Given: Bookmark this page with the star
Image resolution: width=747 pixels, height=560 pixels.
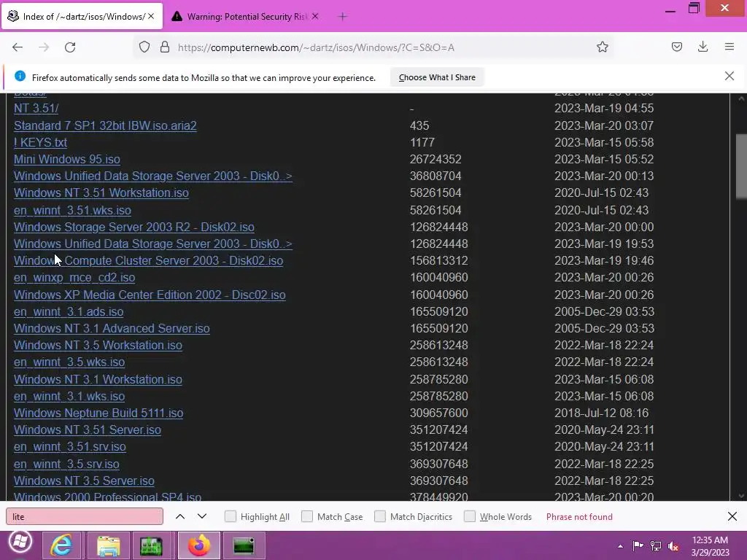Looking at the screenshot, I should [x=602, y=47].
